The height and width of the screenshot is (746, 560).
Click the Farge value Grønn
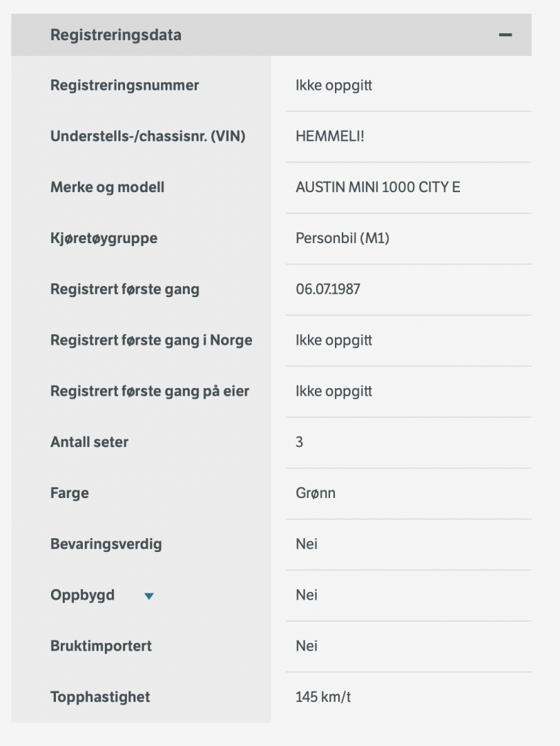click(x=316, y=493)
